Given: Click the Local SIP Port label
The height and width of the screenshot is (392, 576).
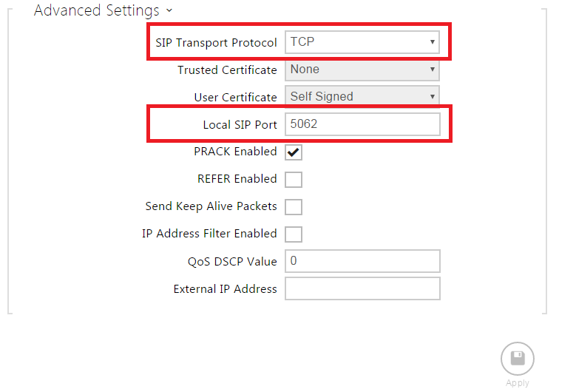Looking at the screenshot, I should [x=240, y=124].
